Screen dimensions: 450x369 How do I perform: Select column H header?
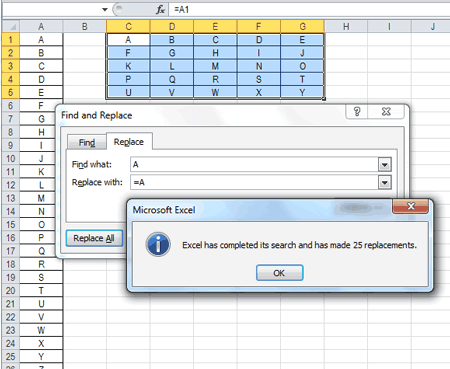tap(346, 26)
